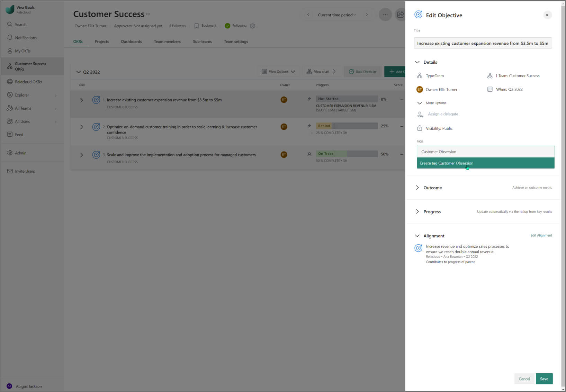Go to next time period arrow
The image size is (566, 392).
tap(367, 15)
